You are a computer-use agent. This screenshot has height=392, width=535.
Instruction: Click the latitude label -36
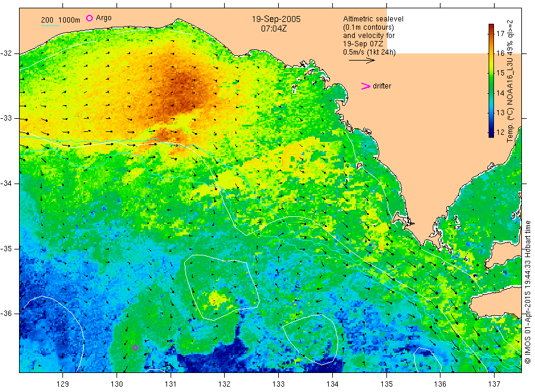point(6,313)
